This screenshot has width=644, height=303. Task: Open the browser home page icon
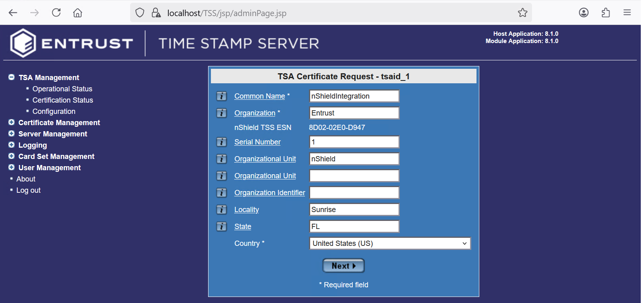(78, 13)
